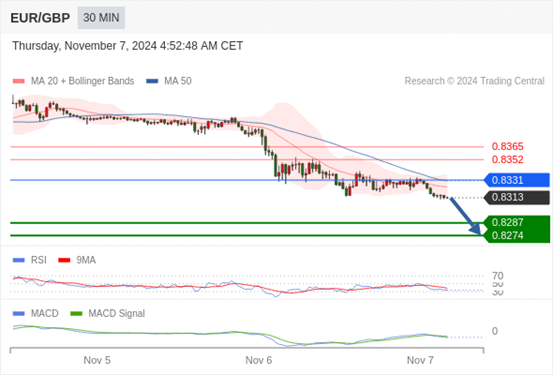Screen dimensions: 553x375
Task: Click the green 0.8287 support tag
Action: coord(517,223)
